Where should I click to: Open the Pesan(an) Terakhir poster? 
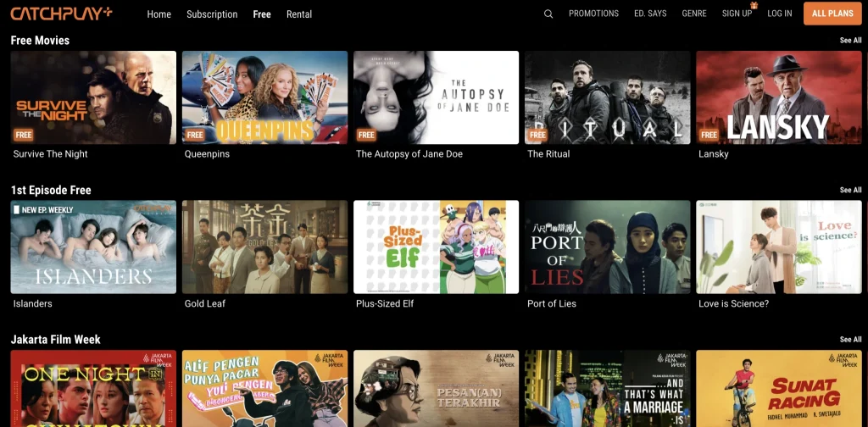(437, 388)
